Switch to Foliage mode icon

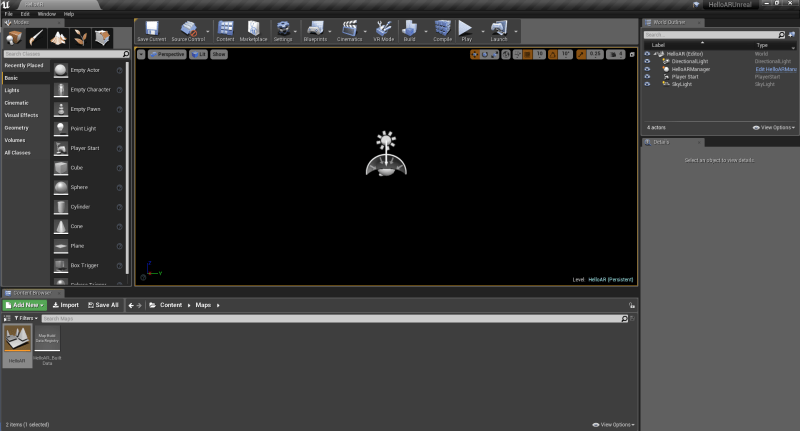pos(80,38)
